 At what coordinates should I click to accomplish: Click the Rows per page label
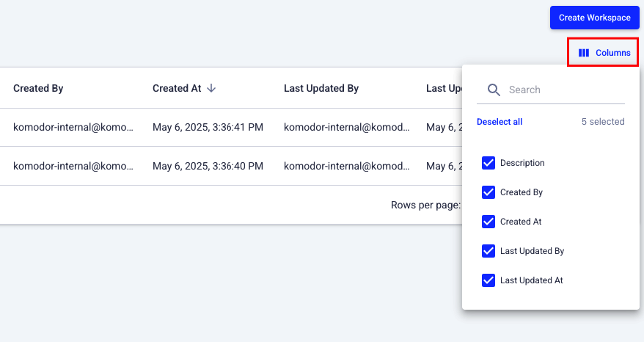pos(426,205)
